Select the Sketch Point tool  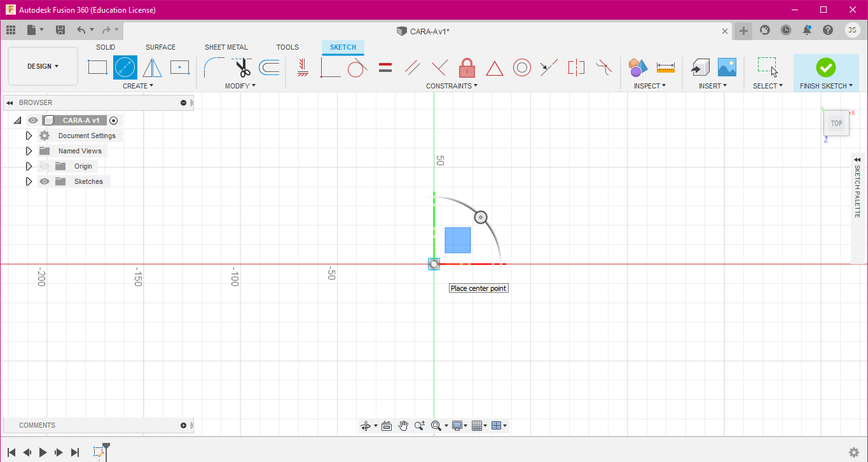point(180,67)
